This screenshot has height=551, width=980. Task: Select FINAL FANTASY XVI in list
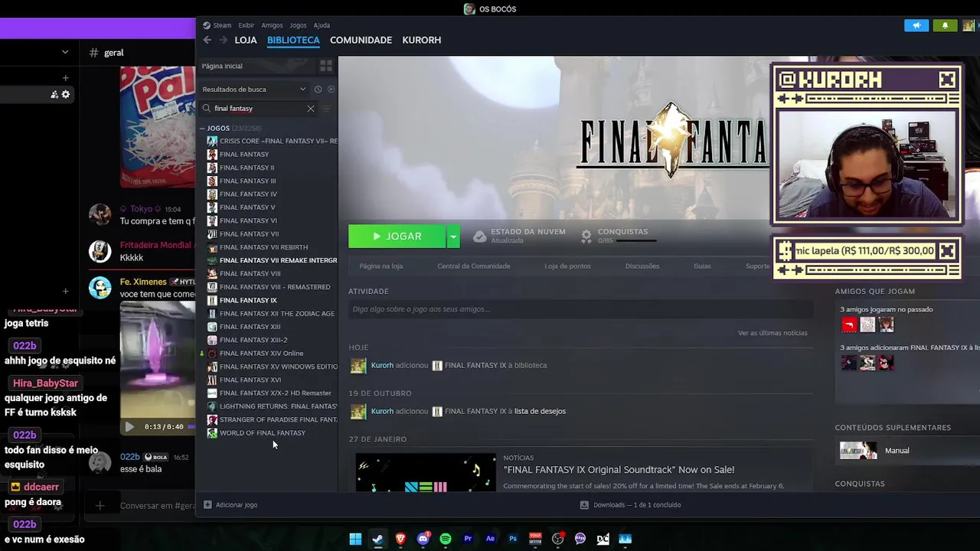pyautogui.click(x=250, y=380)
